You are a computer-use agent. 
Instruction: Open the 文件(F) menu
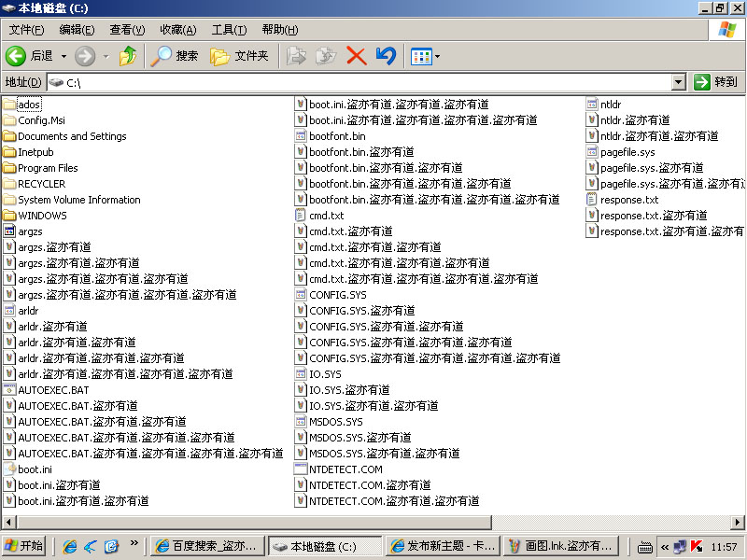[x=27, y=30]
